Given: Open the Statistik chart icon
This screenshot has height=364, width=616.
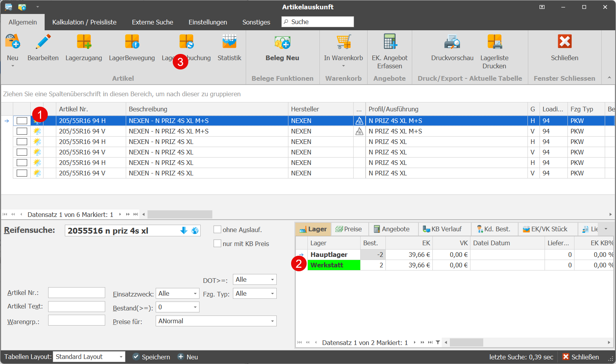Looking at the screenshot, I should (x=229, y=42).
